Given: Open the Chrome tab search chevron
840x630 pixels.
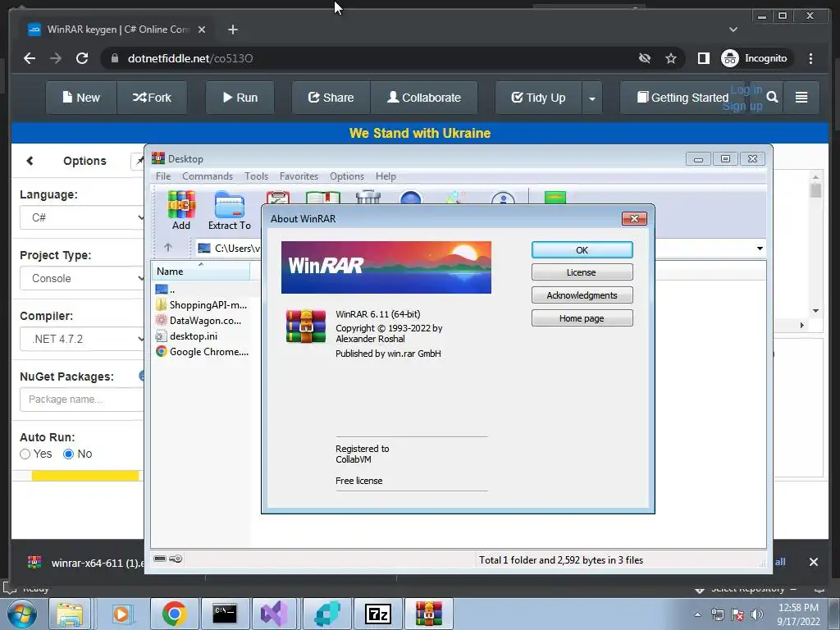Looking at the screenshot, I should pos(733,30).
